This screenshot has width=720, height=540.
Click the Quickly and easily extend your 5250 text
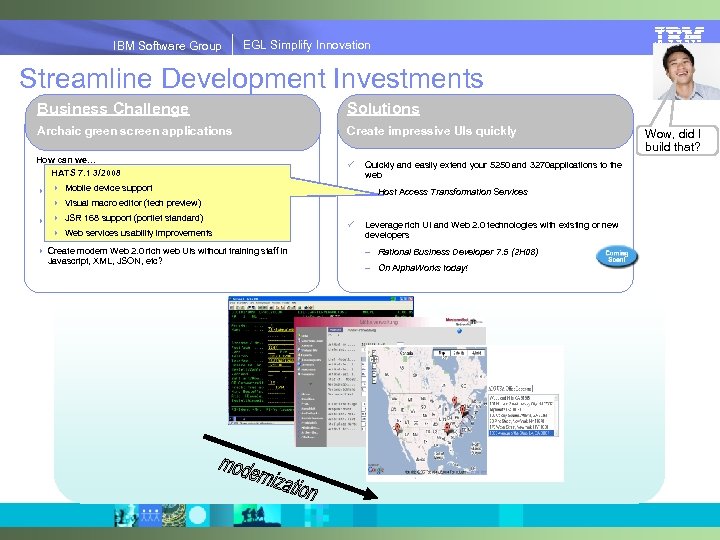[493, 169]
